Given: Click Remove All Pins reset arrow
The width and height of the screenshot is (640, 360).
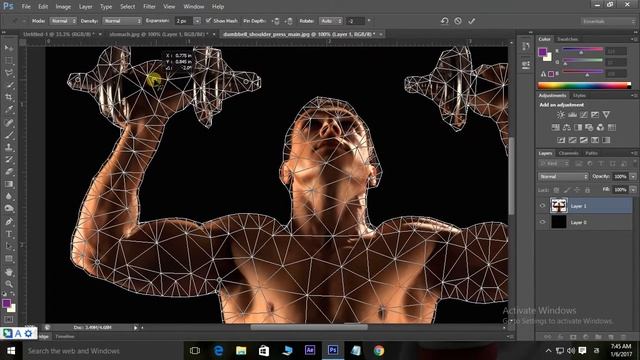Looking at the screenshot, I should 444,21.
